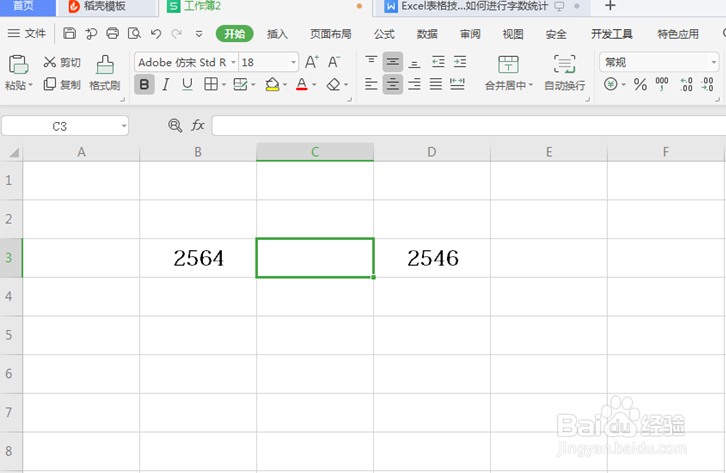Viewport: 726px width, 473px height.
Task: Align text to top of cell
Action: tap(371, 61)
